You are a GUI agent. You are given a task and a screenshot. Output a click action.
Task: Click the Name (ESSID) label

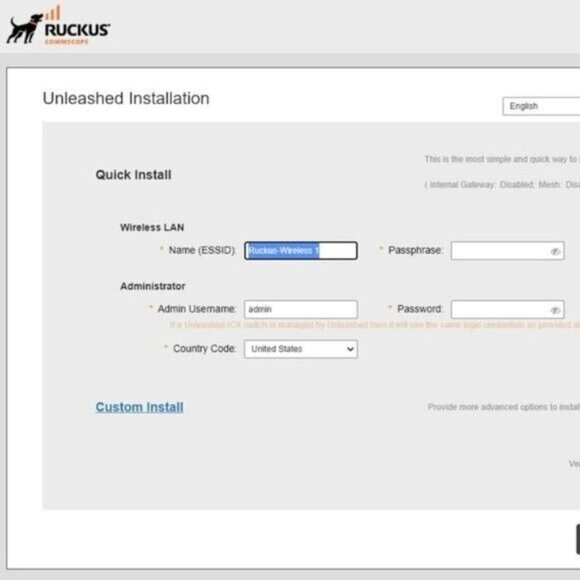point(202,250)
